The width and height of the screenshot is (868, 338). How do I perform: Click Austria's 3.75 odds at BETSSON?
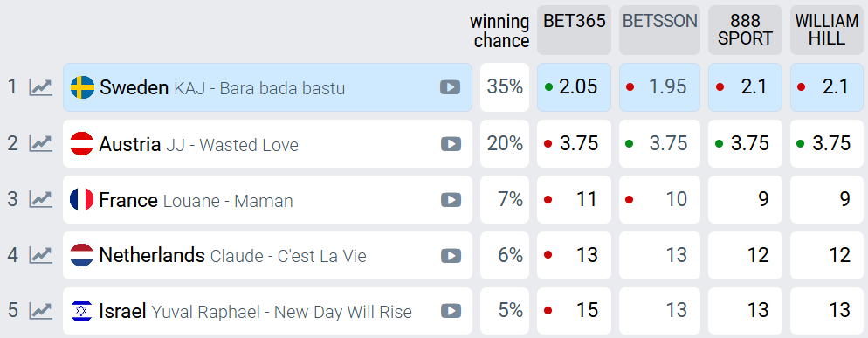[x=660, y=143]
